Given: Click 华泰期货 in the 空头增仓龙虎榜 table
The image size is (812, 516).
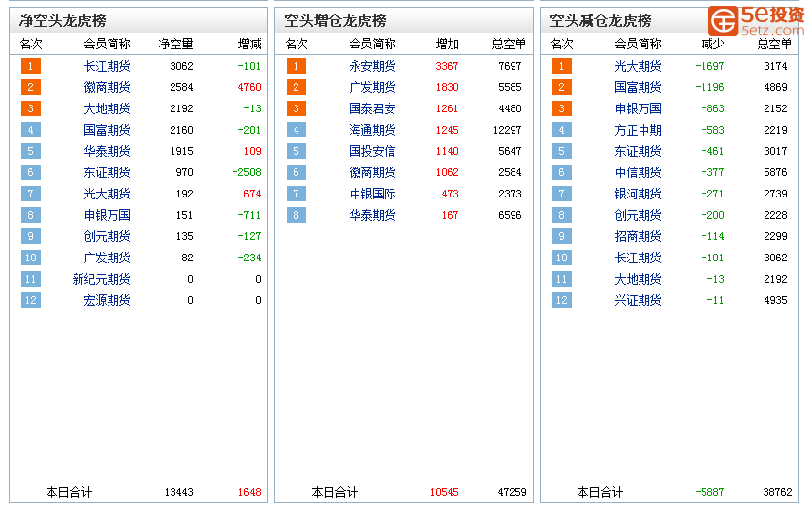Looking at the screenshot, I should pyautogui.click(x=372, y=215).
